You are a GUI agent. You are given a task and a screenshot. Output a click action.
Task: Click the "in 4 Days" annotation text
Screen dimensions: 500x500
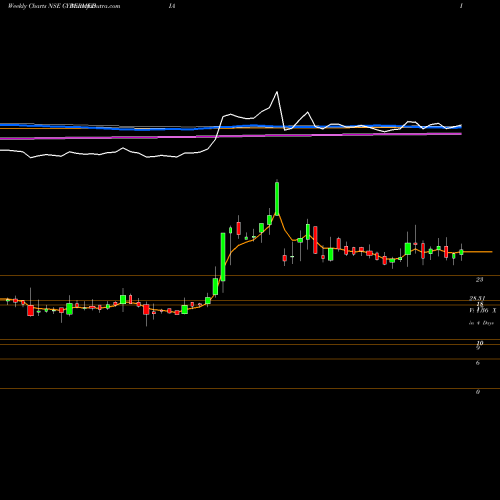pos(481,323)
